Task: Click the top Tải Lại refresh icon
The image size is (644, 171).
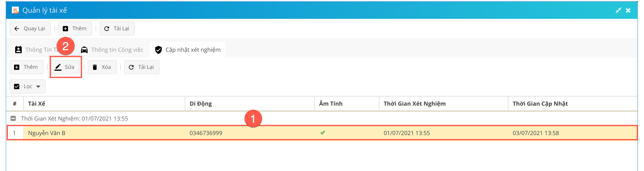Action: point(107,29)
